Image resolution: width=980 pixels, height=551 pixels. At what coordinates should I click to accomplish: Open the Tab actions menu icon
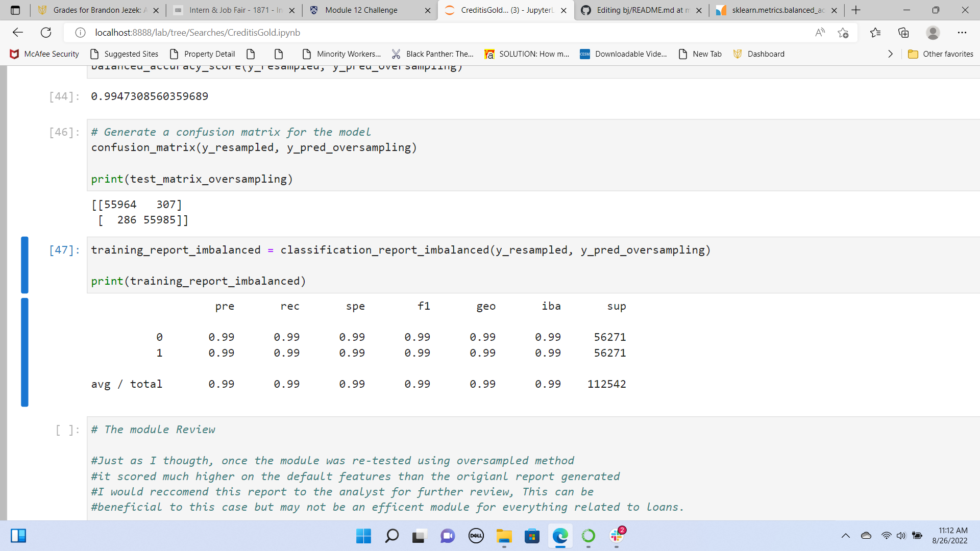15,10
